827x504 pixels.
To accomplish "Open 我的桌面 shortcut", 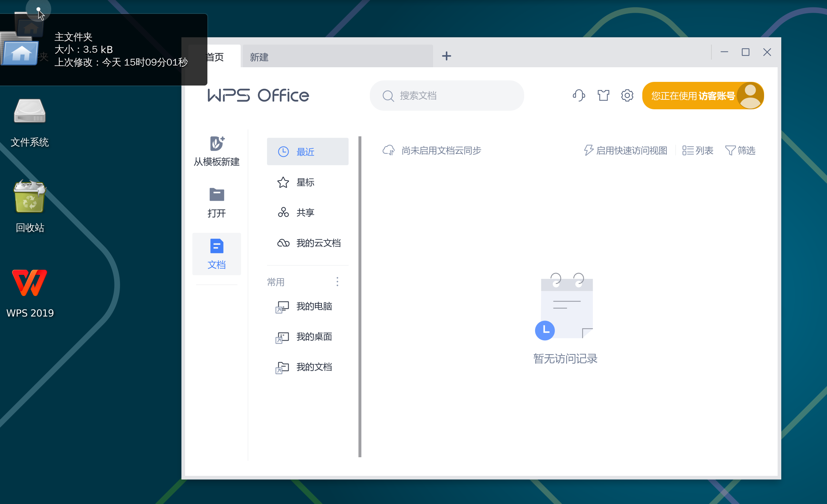I will (308, 337).
